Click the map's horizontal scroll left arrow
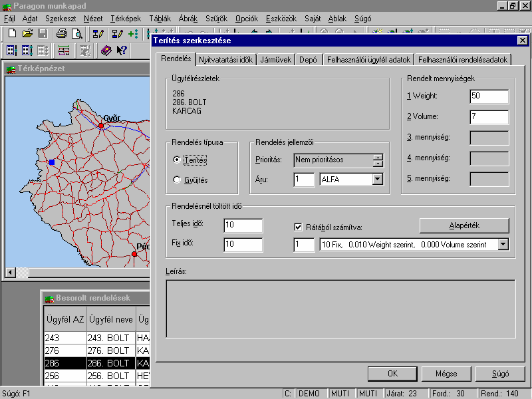The image size is (532, 399). click(11, 273)
